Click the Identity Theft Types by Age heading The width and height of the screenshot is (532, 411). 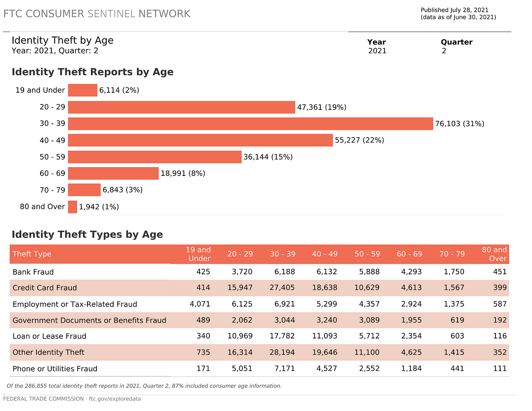pos(87,235)
